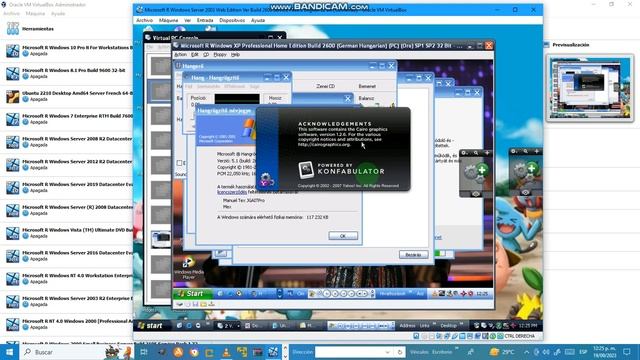The height and width of the screenshot is (360, 640).
Task: Click the Ubuntu 2210 VM orange icon
Action: [x=13, y=97]
